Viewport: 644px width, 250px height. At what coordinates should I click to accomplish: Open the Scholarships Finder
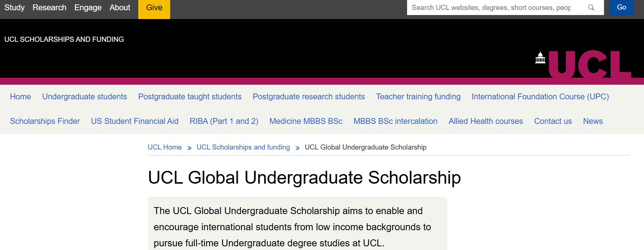(45, 121)
